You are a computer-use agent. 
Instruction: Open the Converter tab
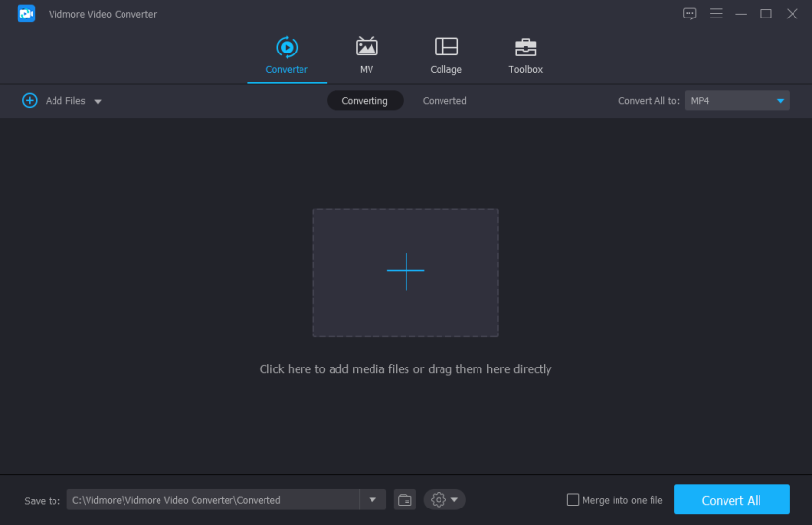point(286,55)
